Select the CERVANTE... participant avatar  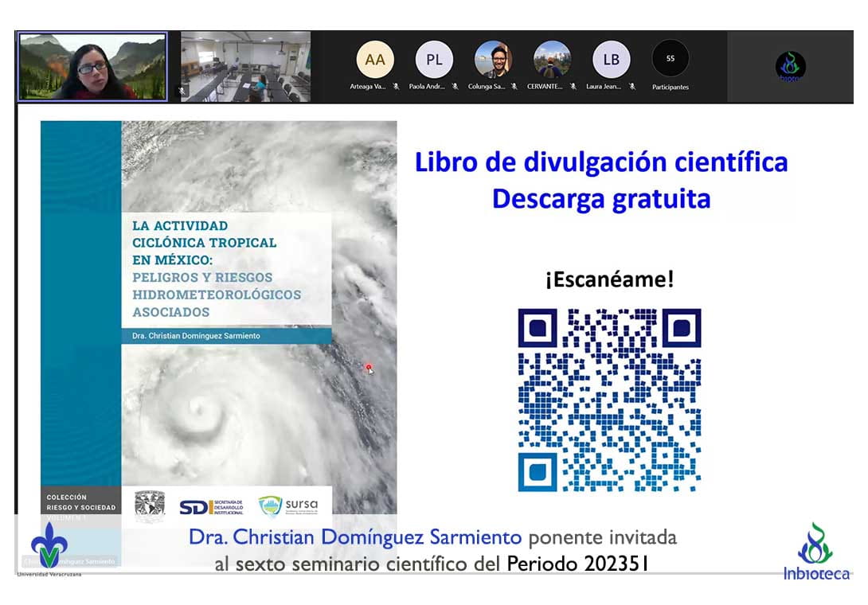(552, 60)
